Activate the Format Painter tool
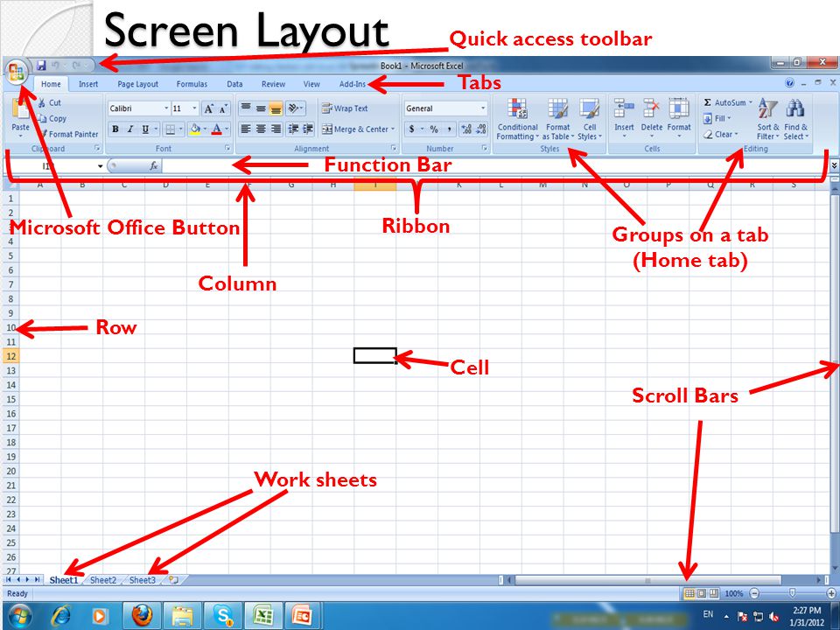 pyautogui.click(x=70, y=135)
